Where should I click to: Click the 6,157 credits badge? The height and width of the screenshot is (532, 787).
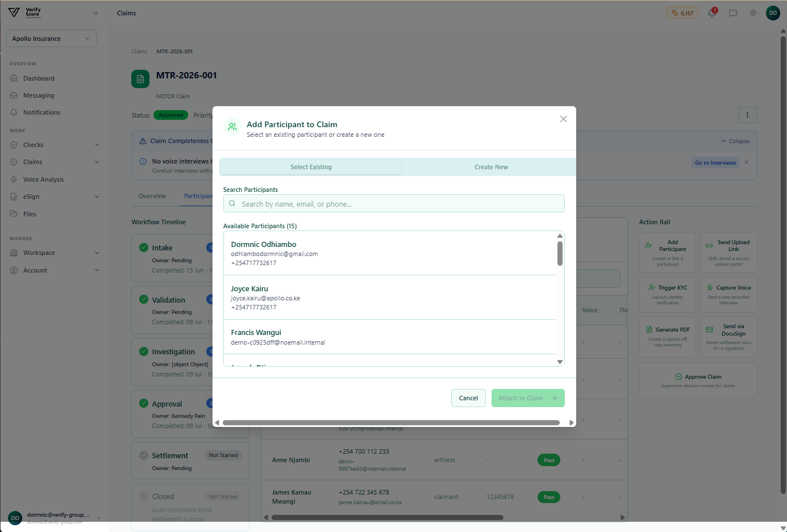[682, 13]
